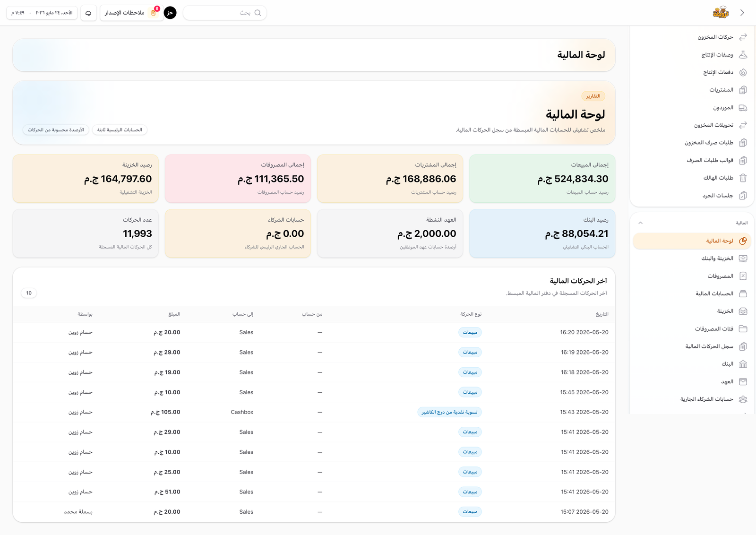Open سجل الحركات المالية icon

tap(743, 346)
